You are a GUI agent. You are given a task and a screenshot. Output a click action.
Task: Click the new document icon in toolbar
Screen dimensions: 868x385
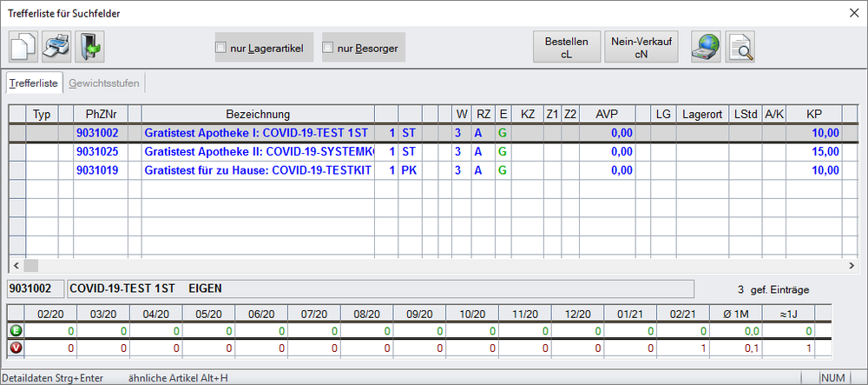[23, 47]
